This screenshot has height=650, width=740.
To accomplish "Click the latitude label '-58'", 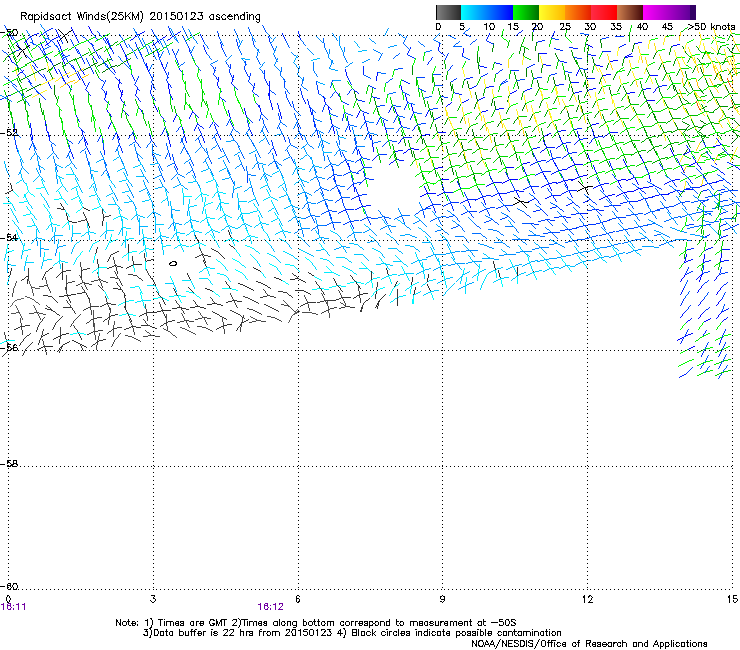I will point(10,464).
